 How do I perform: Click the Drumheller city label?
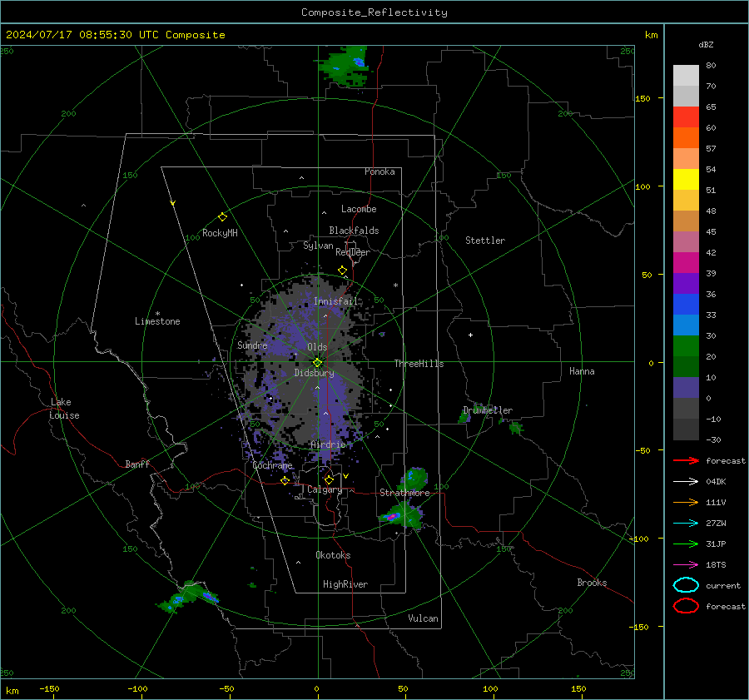pos(488,410)
